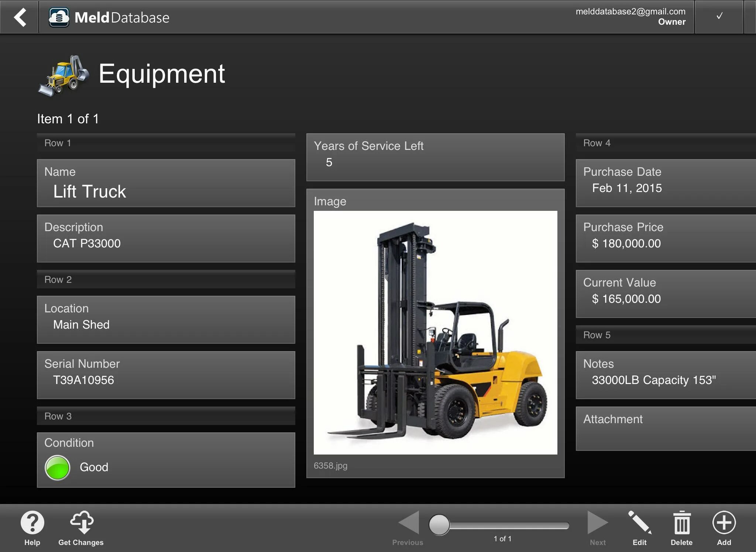The height and width of the screenshot is (552, 756).
Task: Click the Row 3 section header
Action: coord(166,416)
